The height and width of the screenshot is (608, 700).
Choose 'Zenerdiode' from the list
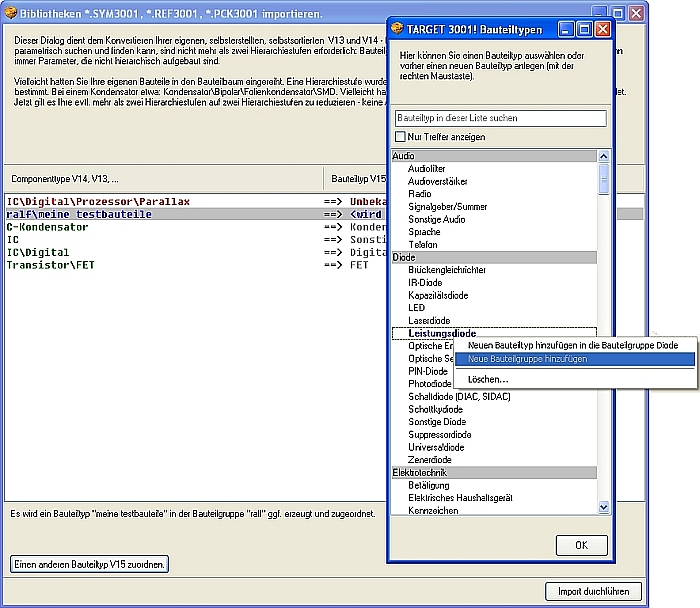432,459
